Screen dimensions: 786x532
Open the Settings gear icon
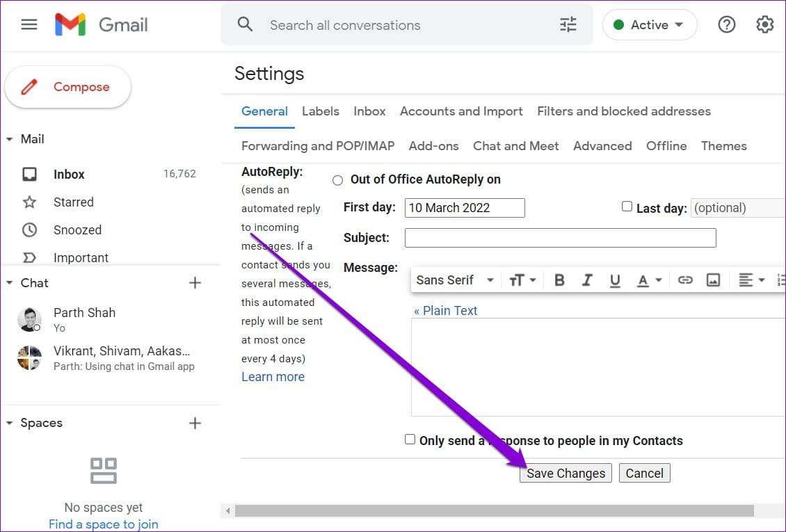764,24
